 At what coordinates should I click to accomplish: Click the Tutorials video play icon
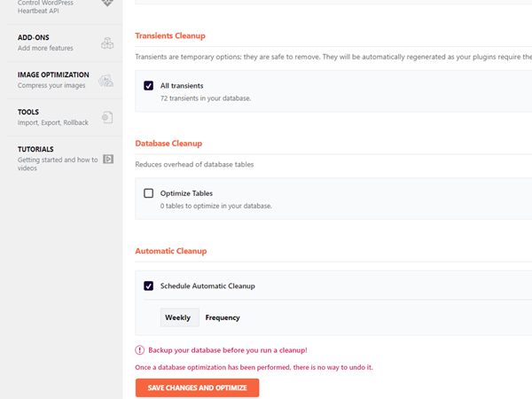[x=107, y=159]
